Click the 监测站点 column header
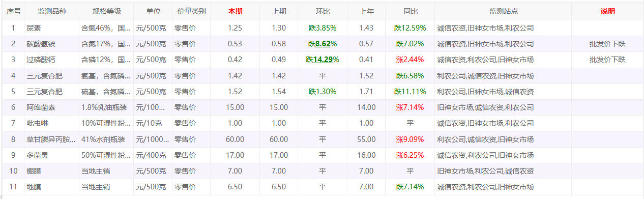Screen dimensions: 644x199 pyautogui.click(x=503, y=12)
